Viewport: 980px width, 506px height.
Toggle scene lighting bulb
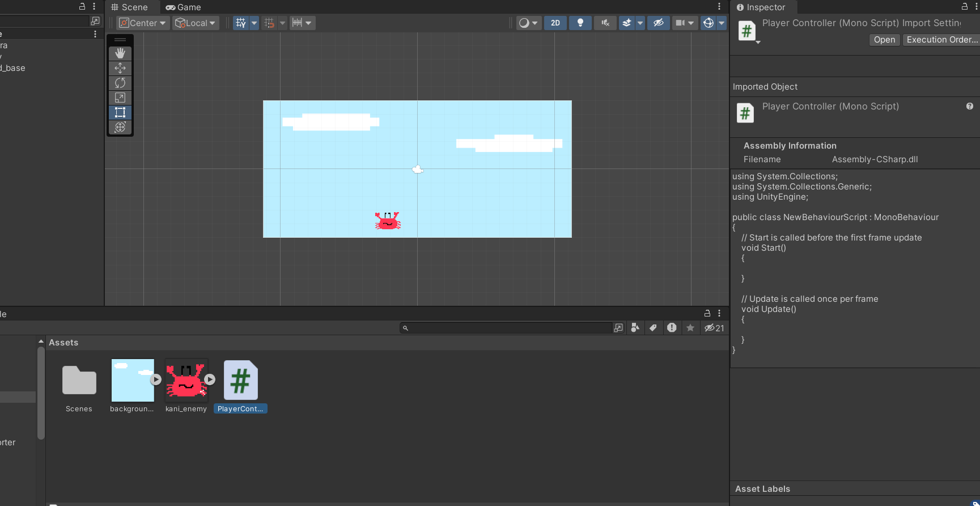click(x=580, y=23)
